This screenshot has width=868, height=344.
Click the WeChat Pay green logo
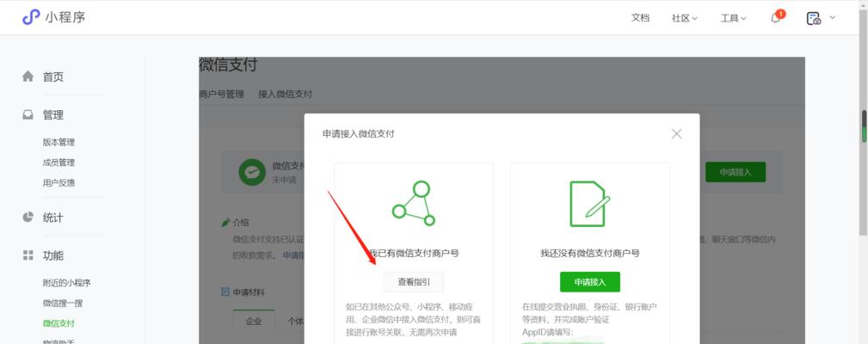pyautogui.click(x=252, y=172)
